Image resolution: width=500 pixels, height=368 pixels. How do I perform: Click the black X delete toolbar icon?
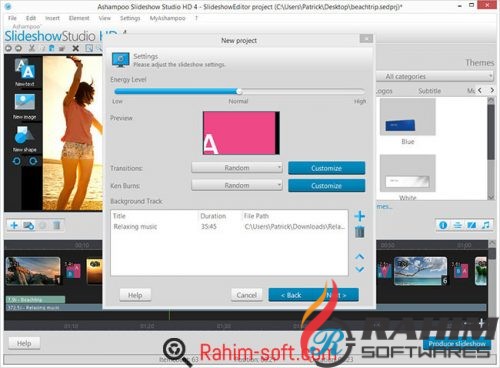pyautogui.click(x=76, y=48)
